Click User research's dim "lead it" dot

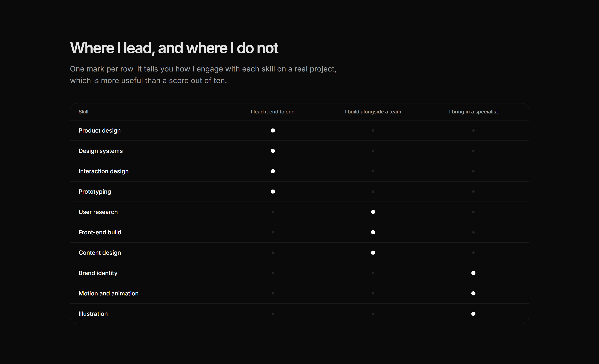point(273,212)
